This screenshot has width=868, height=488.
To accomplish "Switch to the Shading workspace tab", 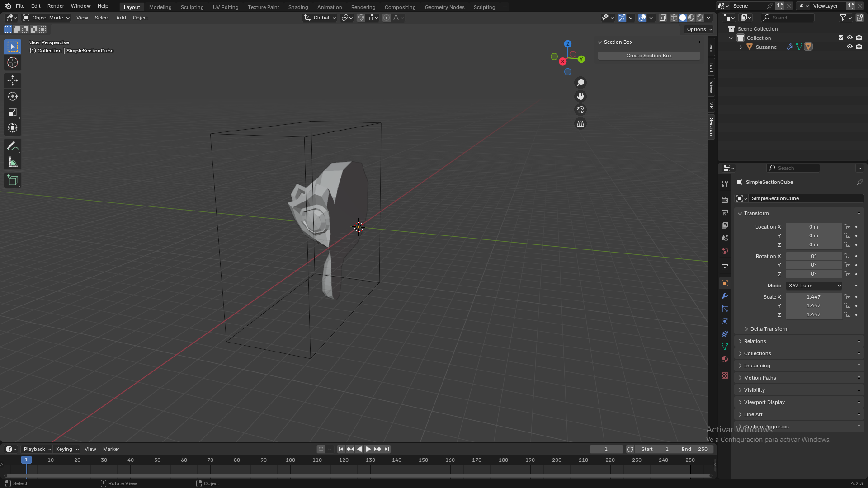I will pyautogui.click(x=298, y=7).
